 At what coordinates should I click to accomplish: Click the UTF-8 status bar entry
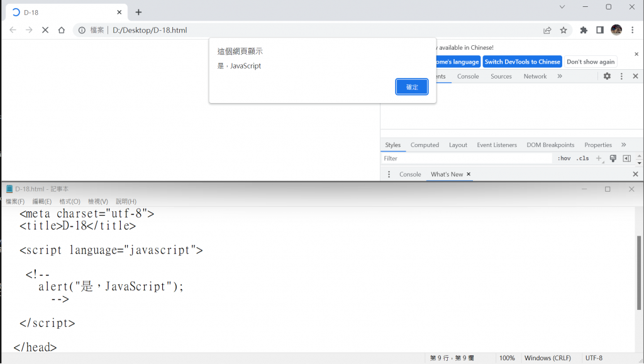click(594, 358)
